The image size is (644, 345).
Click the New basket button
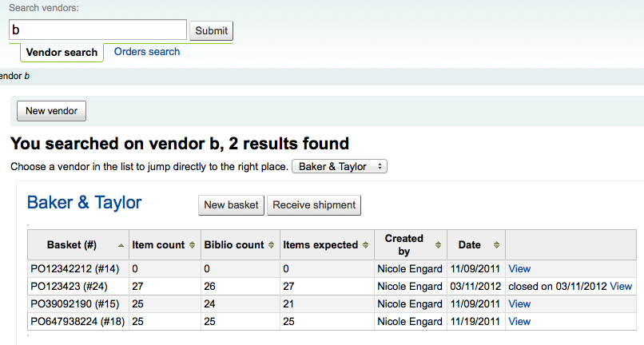point(231,205)
